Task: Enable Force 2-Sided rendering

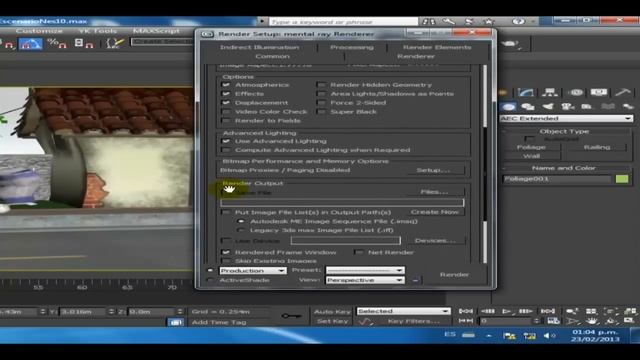Action: click(x=321, y=103)
